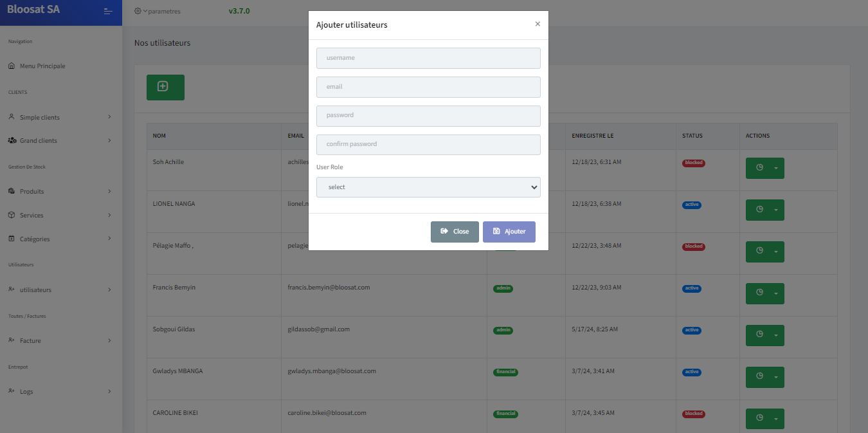Click the Produits icon in sidebar
This screenshot has height=433, width=868.
pos(12,191)
